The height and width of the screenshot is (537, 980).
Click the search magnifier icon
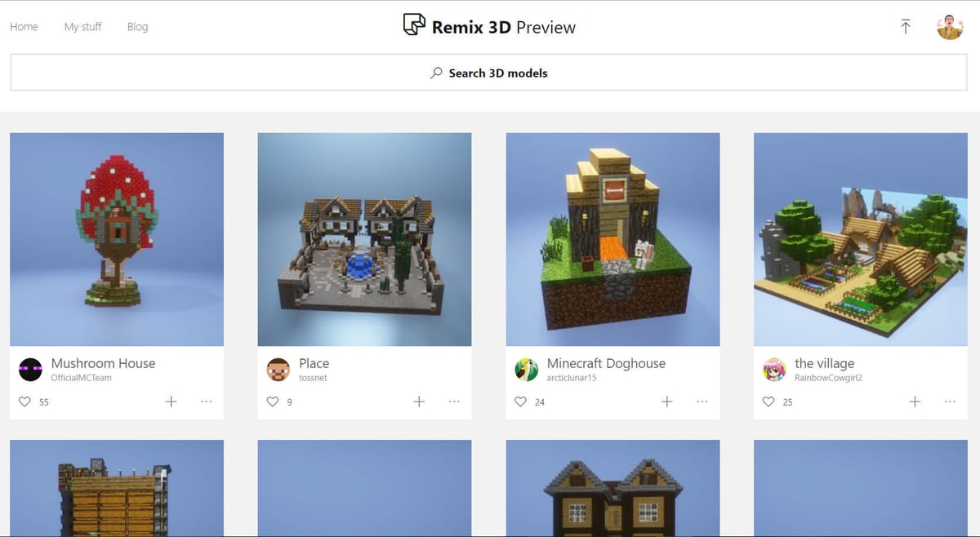[437, 73]
